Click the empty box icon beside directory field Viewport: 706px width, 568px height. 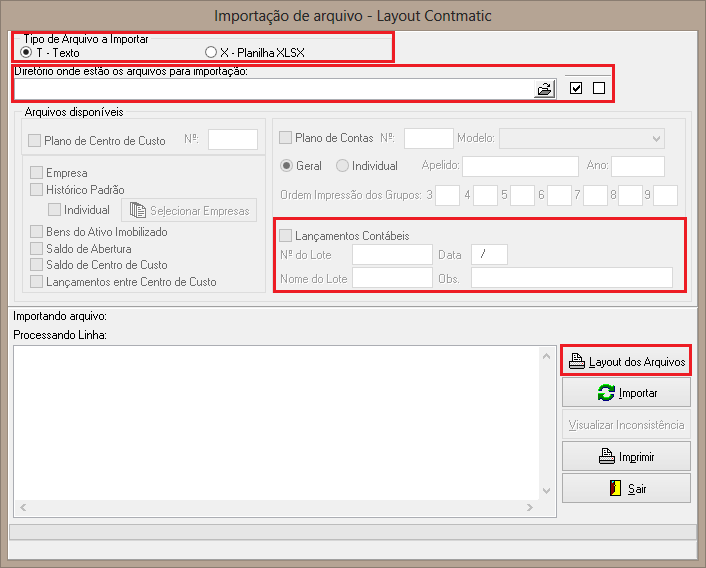point(599,88)
